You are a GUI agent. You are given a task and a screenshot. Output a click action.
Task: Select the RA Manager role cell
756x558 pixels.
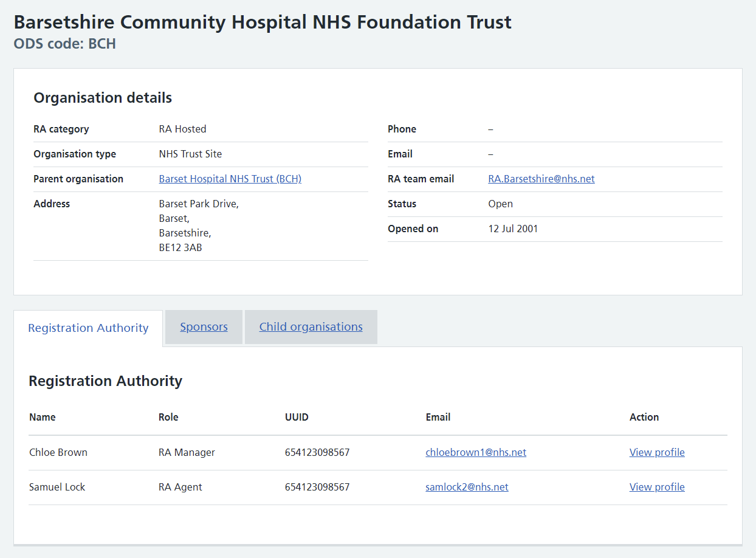(187, 452)
